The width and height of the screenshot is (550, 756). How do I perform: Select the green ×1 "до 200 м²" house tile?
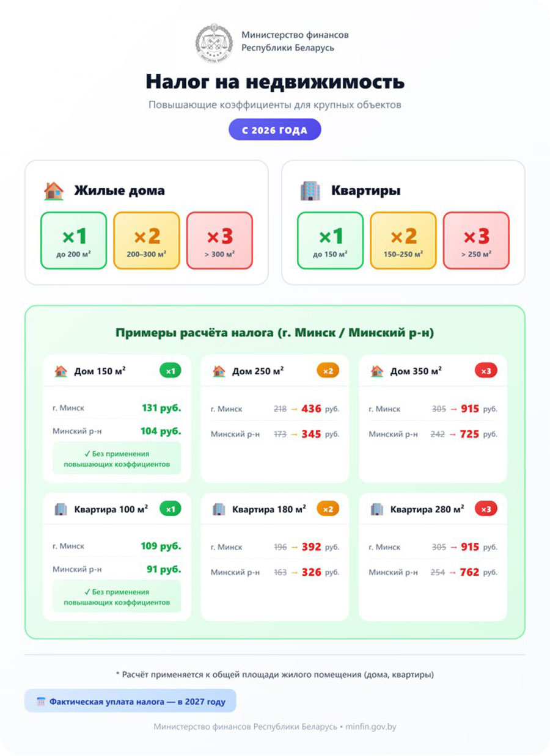click(x=74, y=241)
